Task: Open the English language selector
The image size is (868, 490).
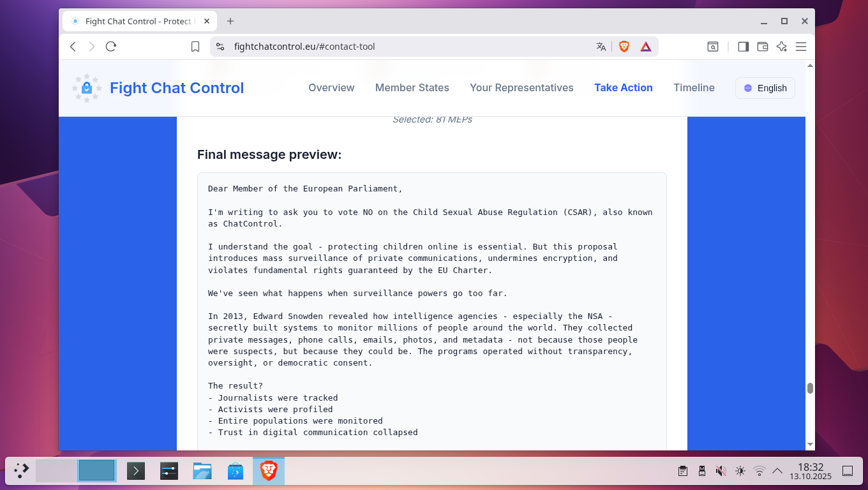Action: tap(765, 88)
